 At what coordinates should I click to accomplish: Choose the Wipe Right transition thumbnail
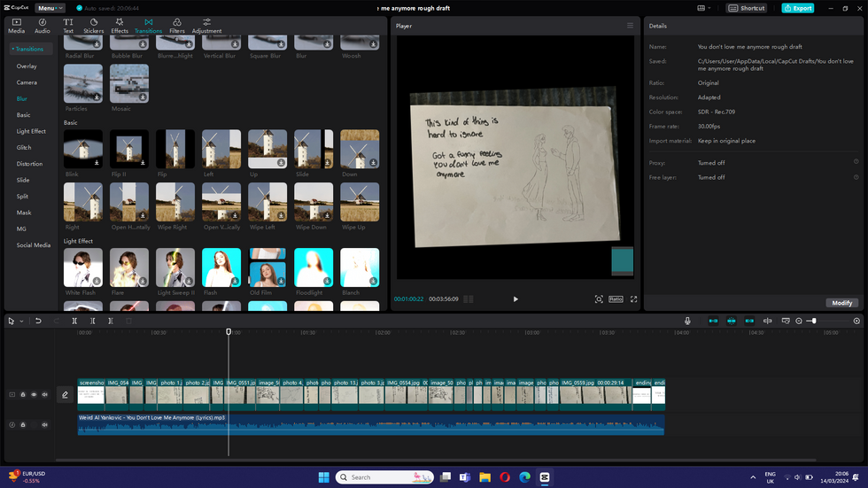pos(175,202)
